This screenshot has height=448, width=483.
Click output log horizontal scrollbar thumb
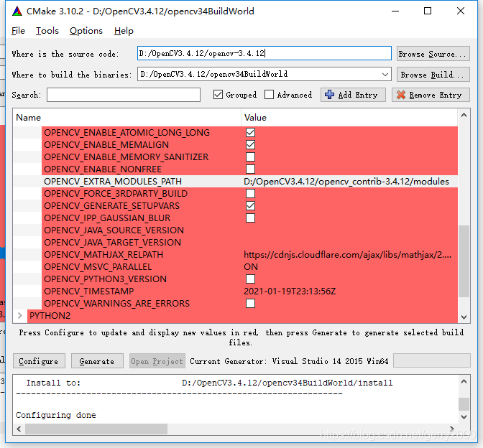96,429
